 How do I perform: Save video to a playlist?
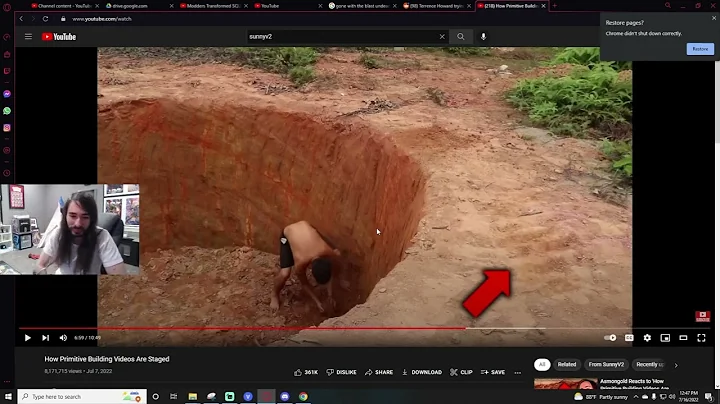point(493,372)
